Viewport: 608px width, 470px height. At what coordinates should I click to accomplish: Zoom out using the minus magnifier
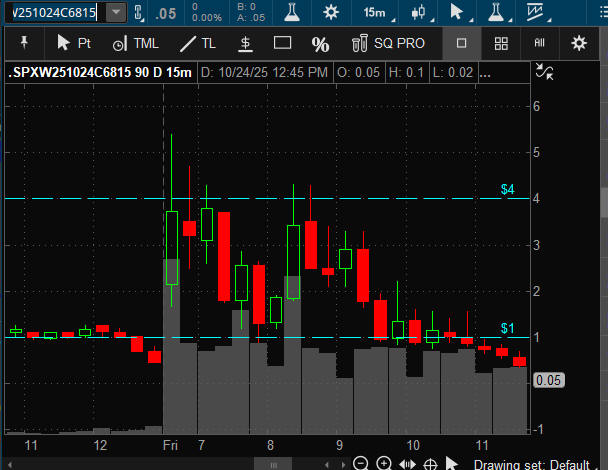click(360, 463)
